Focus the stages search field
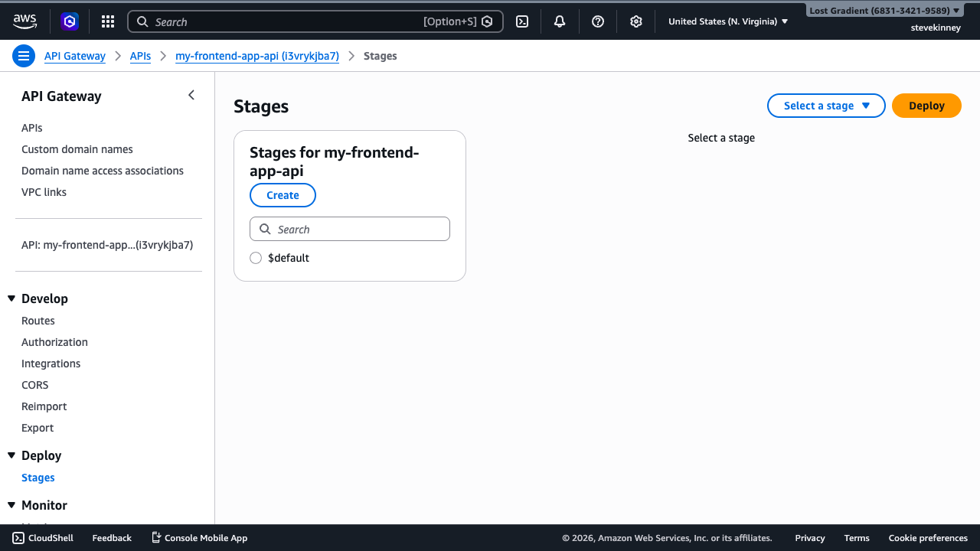 [350, 229]
